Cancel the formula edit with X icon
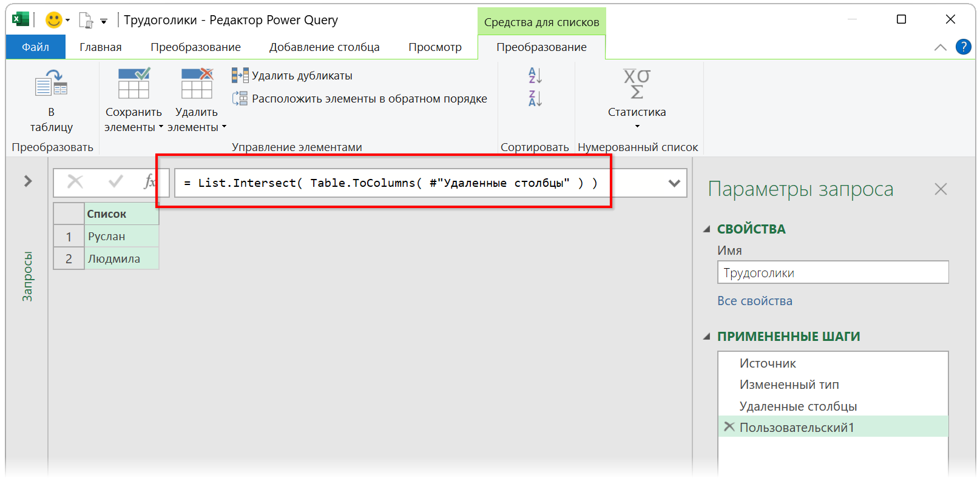This screenshot has height=478, width=980. click(75, 181)
